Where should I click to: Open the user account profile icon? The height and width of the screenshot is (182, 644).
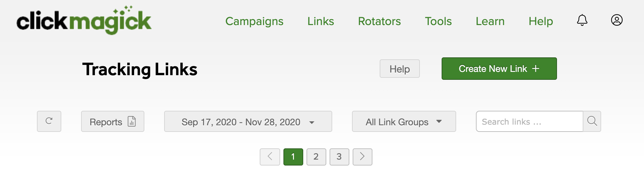[x=617, y=20]
